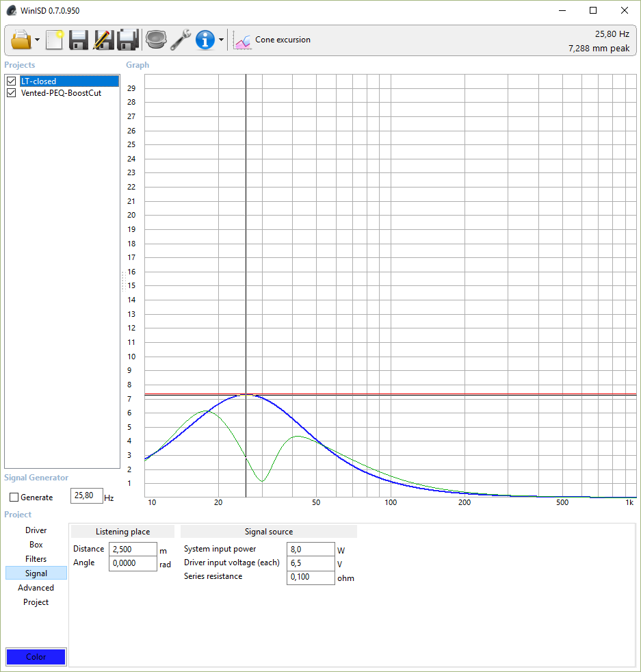Uncheck the LT-closed project checkbox

click(12, 81)
